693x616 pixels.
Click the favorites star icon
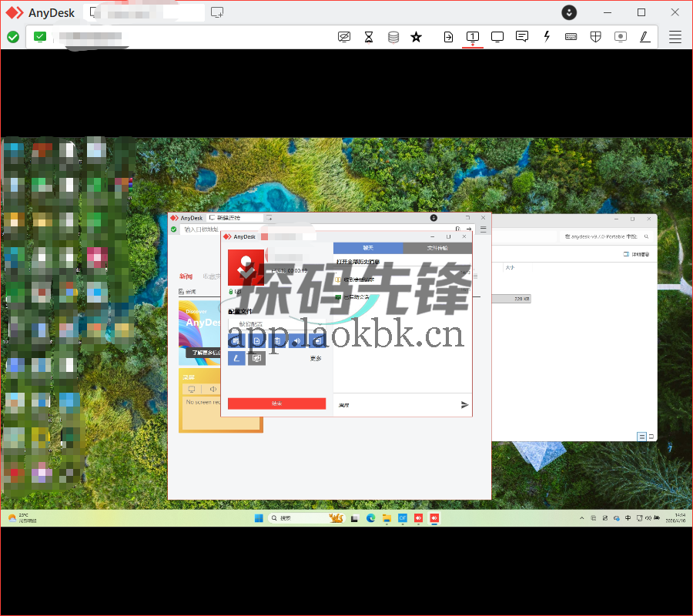pos(417,36)
